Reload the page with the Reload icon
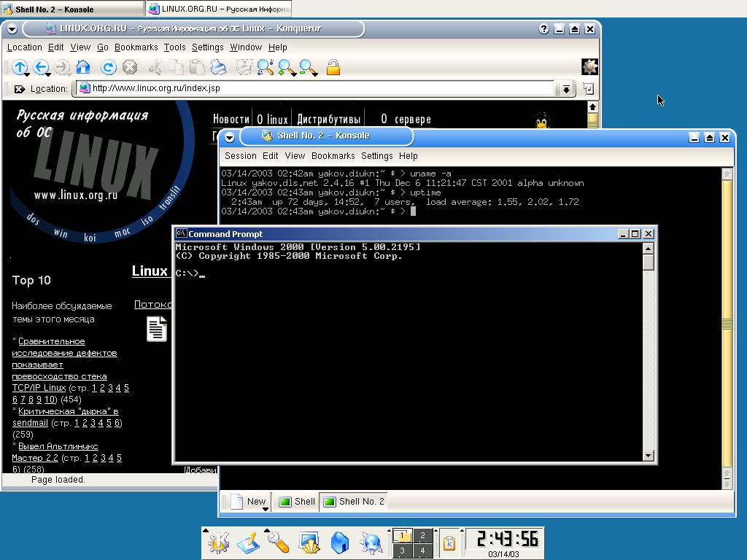The image size is (747, 560). click(109, 67)
